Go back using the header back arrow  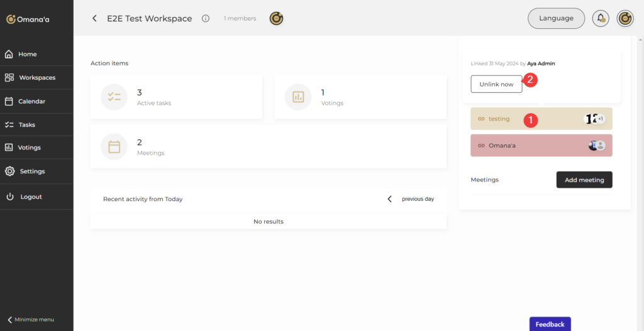pos(94,19)
